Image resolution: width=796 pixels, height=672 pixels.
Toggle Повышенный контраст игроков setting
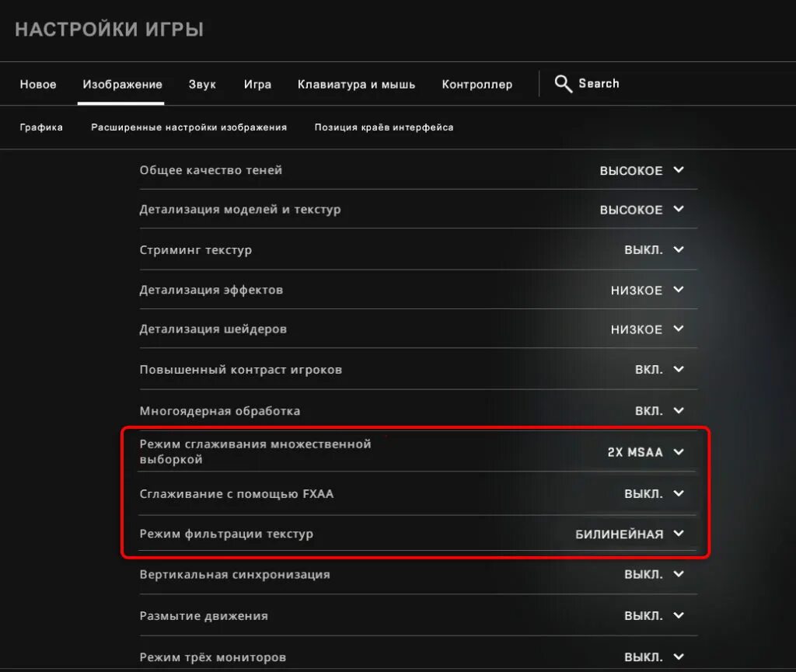(x=659, y=369)
